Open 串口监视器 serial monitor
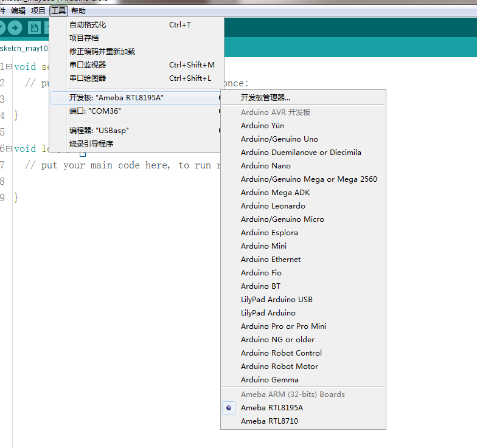Image resolution: width=477 pixels, height=448 pixels. 136,64
